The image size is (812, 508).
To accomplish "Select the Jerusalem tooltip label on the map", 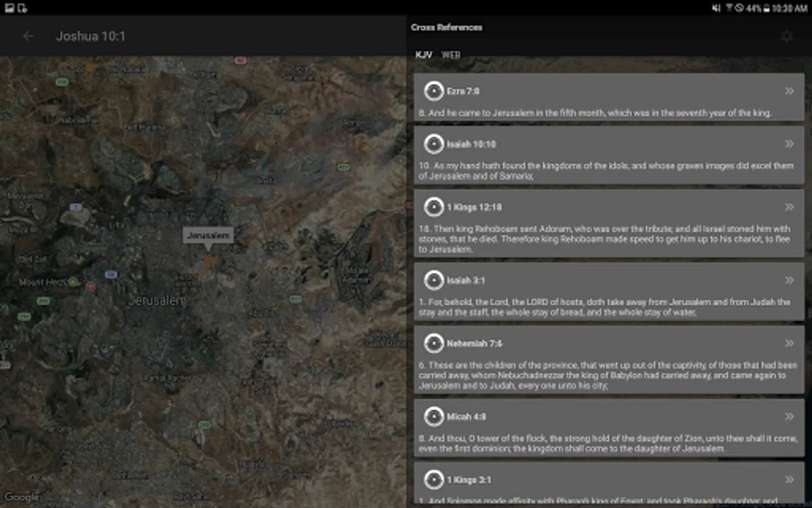I will pyautogui.click(x=208, y=235).
